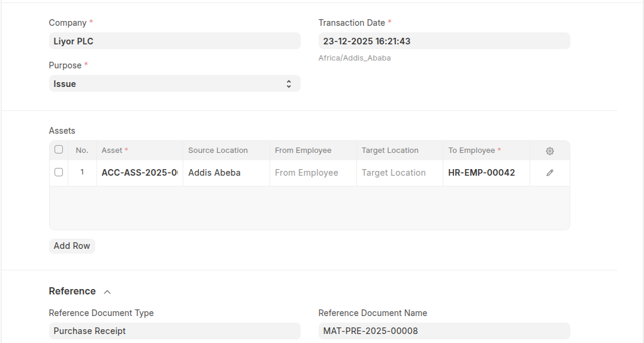Click the Source Location cell Addis Abeba
644x343 pixels.
226,173
